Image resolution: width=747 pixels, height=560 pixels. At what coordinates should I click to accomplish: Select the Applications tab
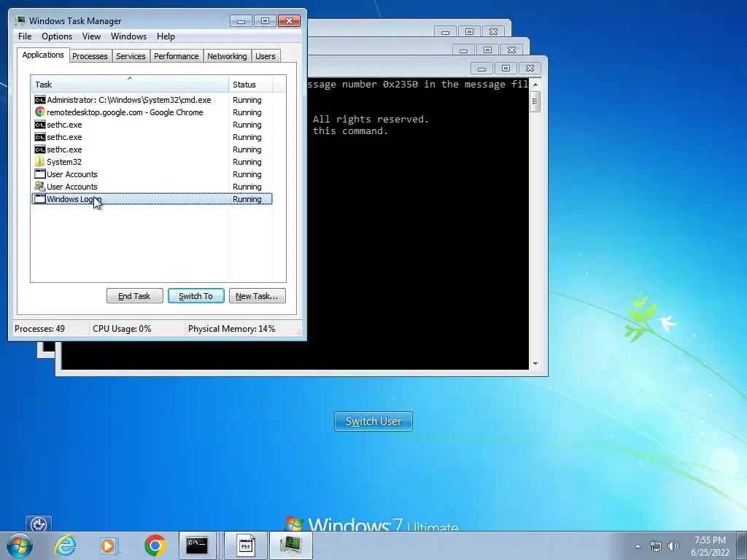pos(43,55)
